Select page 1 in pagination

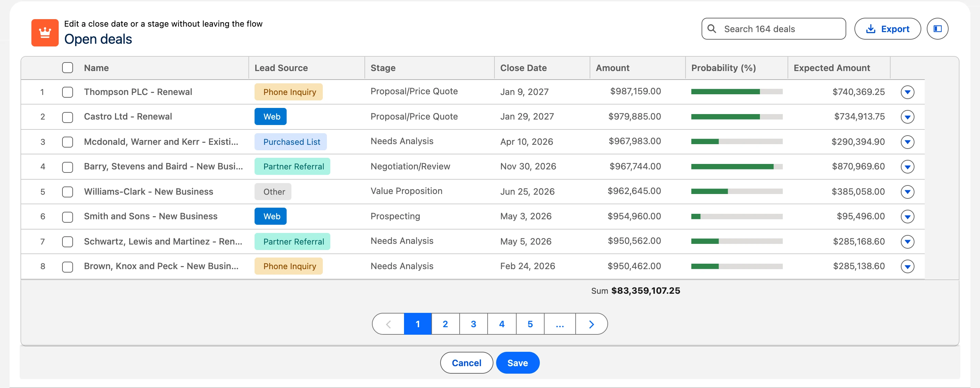coord(418,324)
